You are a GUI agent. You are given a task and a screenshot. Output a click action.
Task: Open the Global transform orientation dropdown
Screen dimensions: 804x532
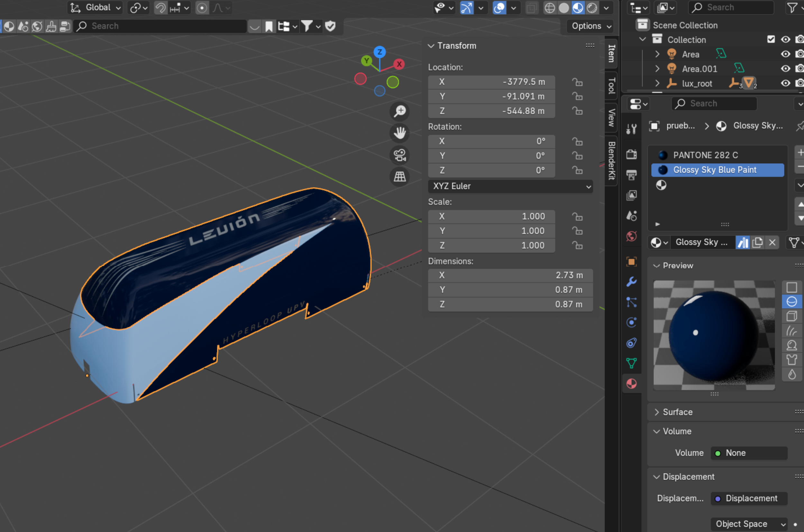tap(95, 7)
